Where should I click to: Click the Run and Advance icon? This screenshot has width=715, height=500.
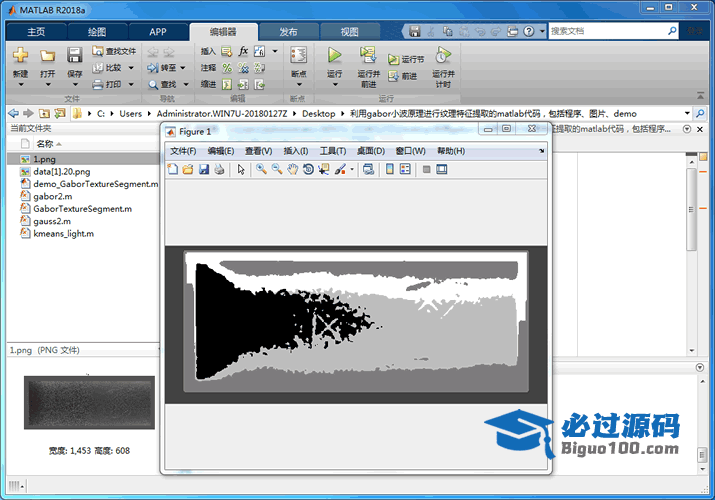[x=368, y=55]
